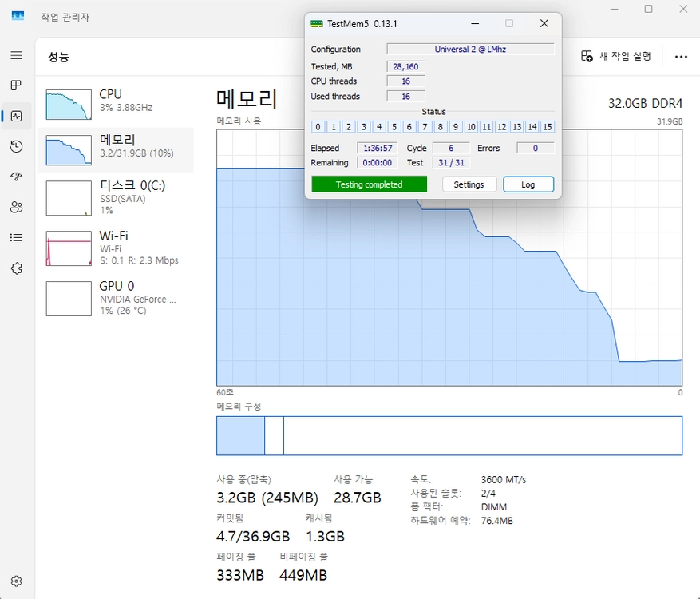Click thread status box 13 in TestMem5
Screen dimensions: 700x599
pos(517,127)
